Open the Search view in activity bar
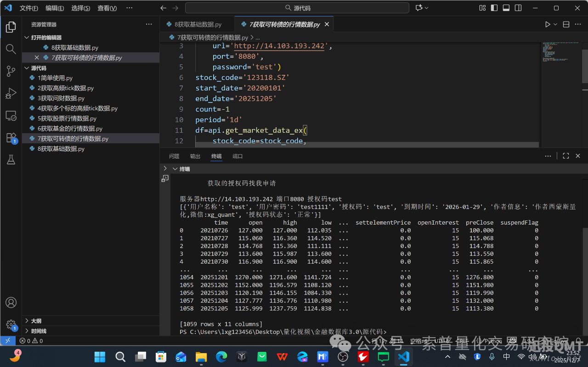Viewport: 588px width, 367px height. [11, 49]
